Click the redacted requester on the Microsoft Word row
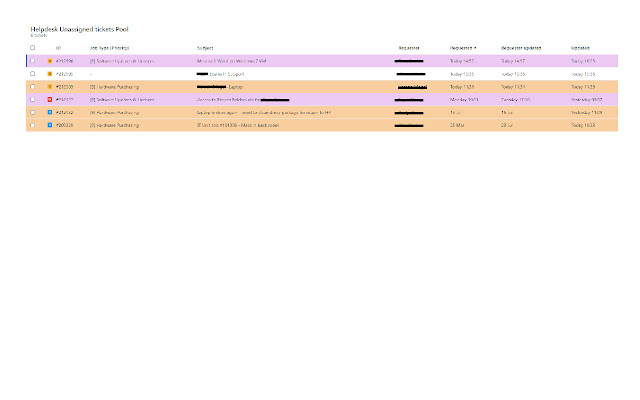Viewport: 640px width, 400px height. tap(409, 61)
